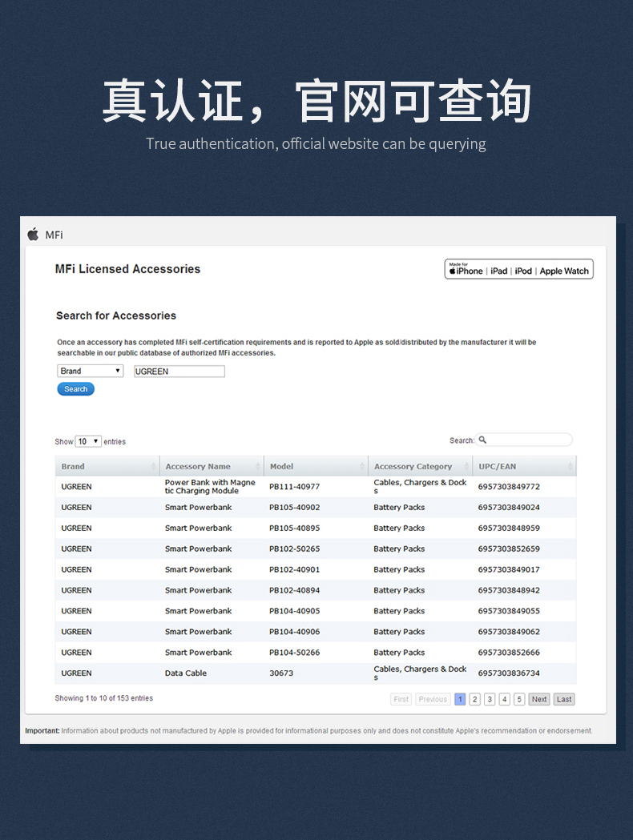633x840 pixels.
Task: Click the MFi Licensed Accessories heading
Action: [127, 269]
